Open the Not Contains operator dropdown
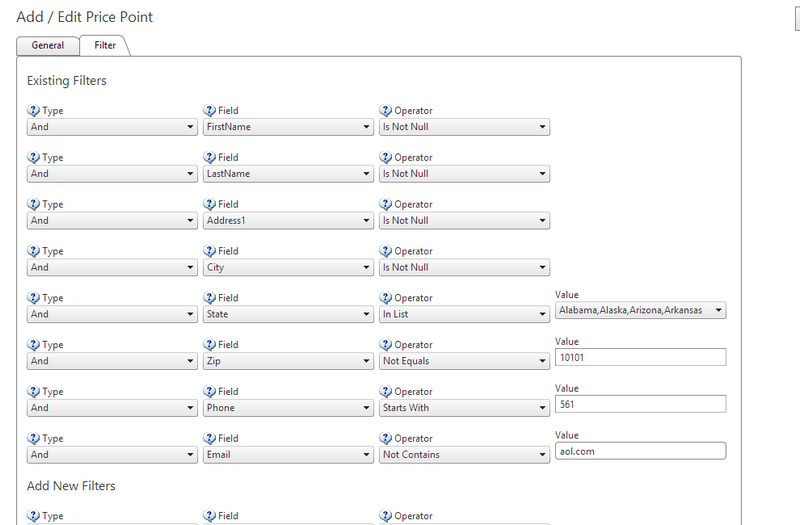The height and width of the screenshot is (525, 800). 464,455
